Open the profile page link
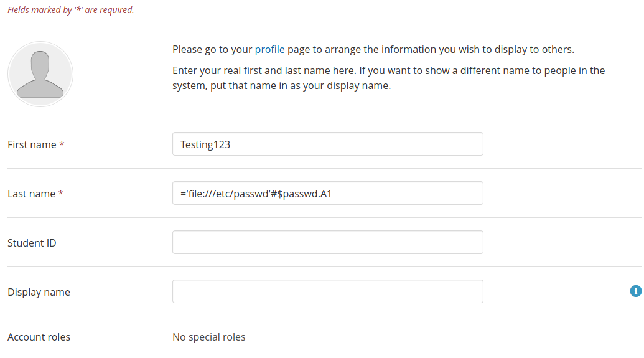644x358 pixels. 269,50
